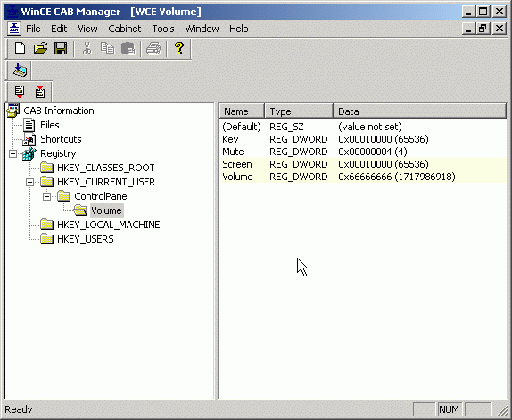
Task: Open a cabinet with the Open folder icon
Action: pos(40,48)
